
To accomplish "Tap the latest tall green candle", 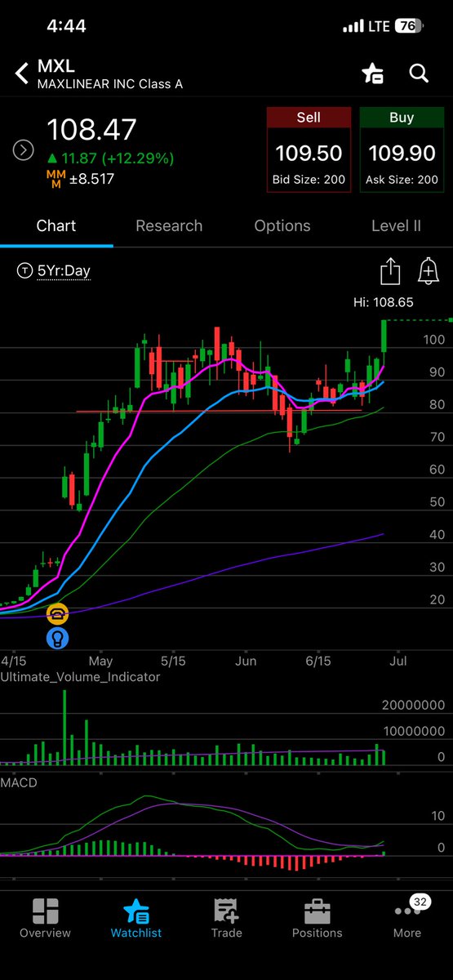I will [384, 336].
